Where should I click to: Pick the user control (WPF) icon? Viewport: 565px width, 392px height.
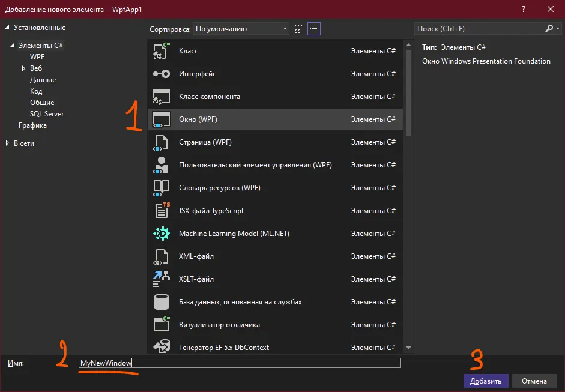tap(161, 165)
